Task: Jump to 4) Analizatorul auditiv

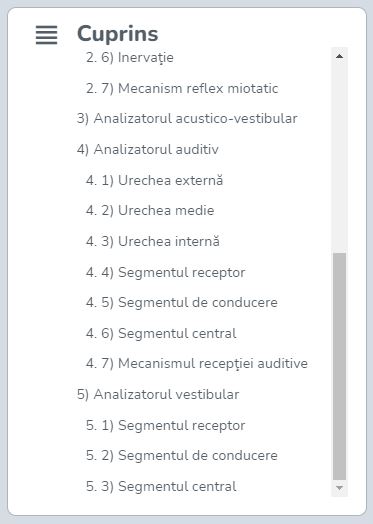Action: point(148,149)
